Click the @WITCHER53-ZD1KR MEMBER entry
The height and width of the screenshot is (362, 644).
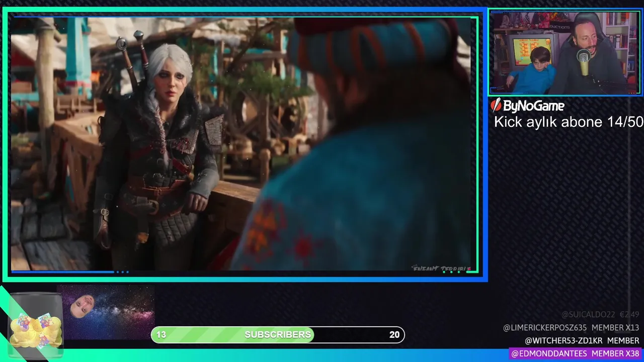(582, 341)
